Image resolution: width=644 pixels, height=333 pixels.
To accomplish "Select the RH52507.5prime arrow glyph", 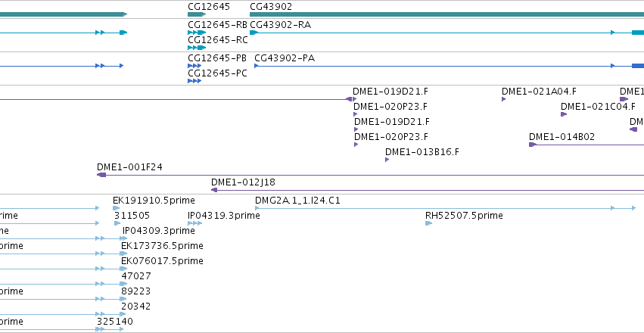I will coord(429,223).
